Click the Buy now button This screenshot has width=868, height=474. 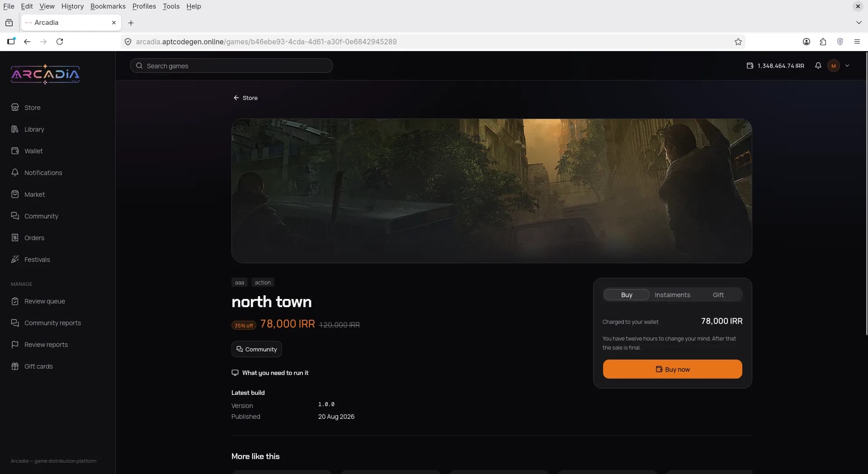point(672,369)
